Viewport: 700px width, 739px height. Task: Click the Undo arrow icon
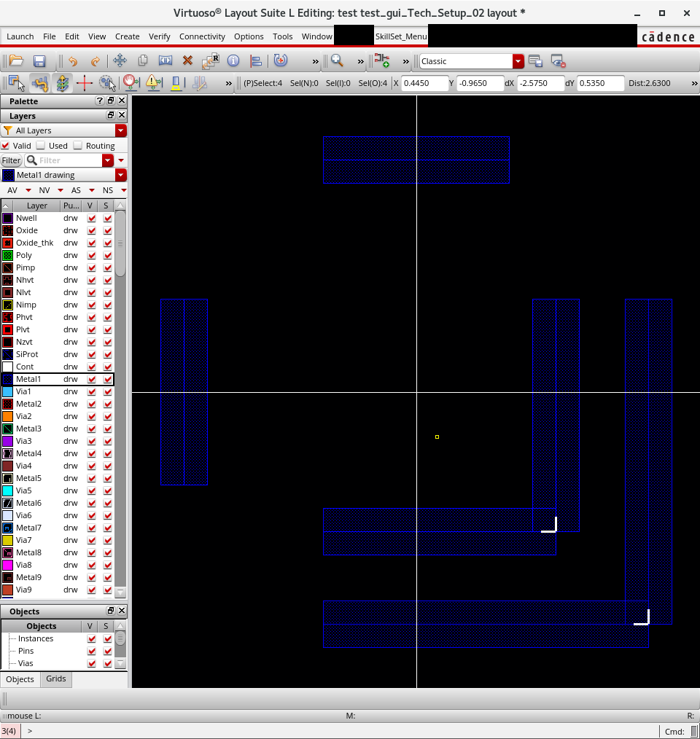[x=73, y=61]
